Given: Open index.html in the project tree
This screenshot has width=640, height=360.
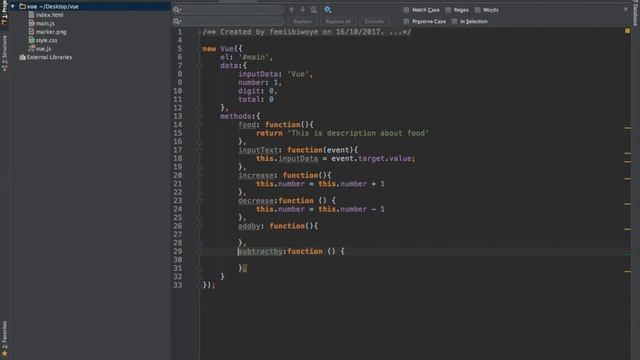Looking at the screenshot, I should pos(49,15).
